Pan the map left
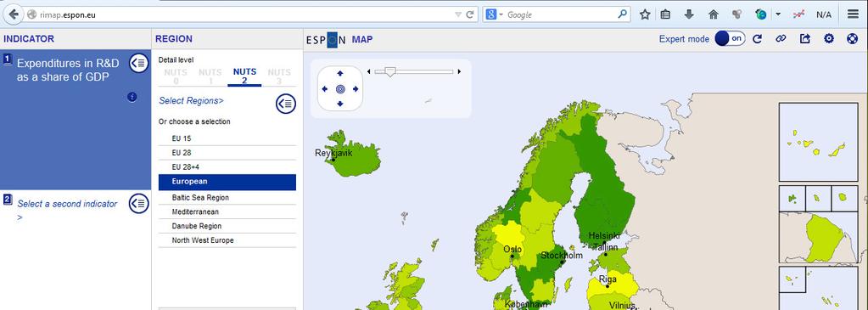Screen dimensions: 868x310 tap(325, 88)
